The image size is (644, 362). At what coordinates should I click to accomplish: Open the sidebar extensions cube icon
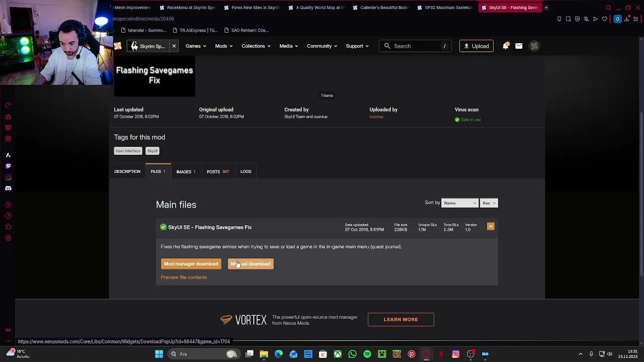click(x=8, y=227)
